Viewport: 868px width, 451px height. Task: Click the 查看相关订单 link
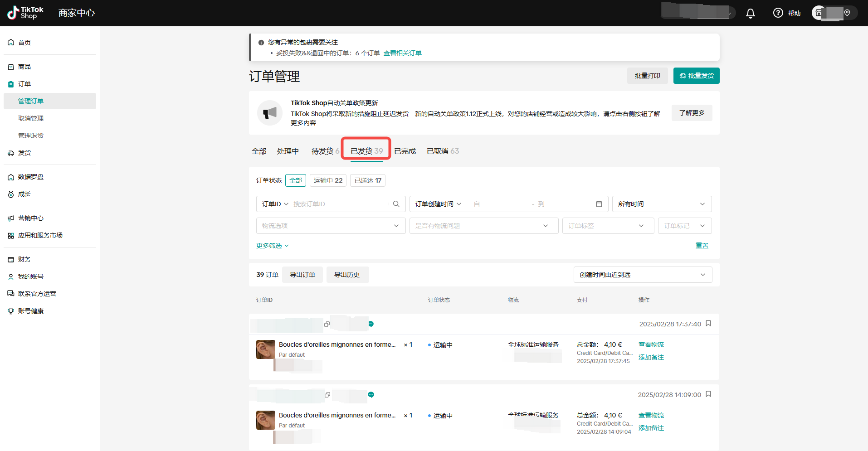(x=402, y=53)
